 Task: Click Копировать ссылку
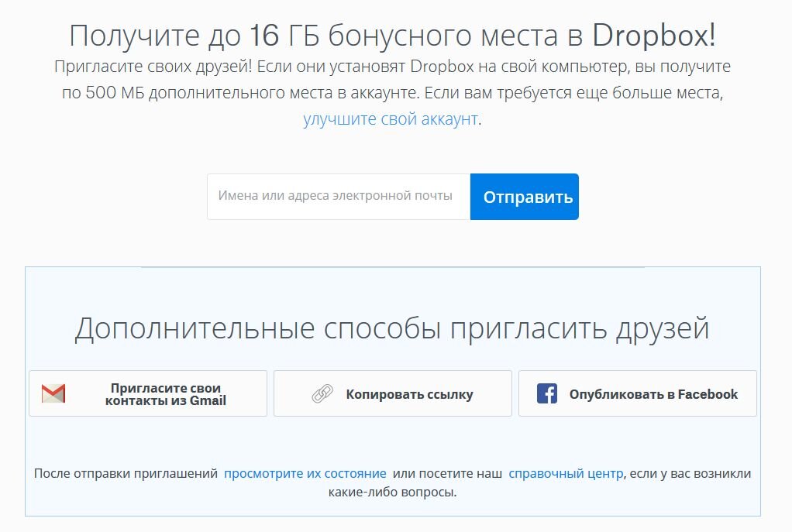tap(392, 393)
